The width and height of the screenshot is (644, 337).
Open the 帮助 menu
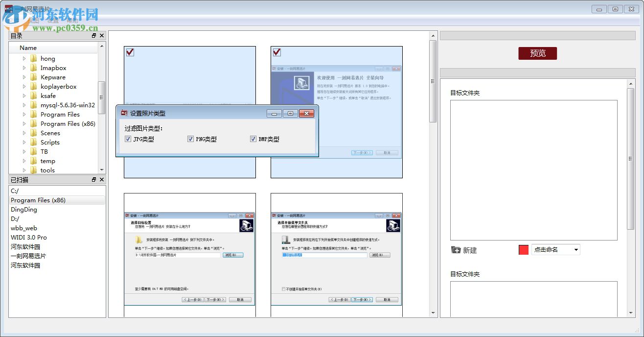click(72, 21)
